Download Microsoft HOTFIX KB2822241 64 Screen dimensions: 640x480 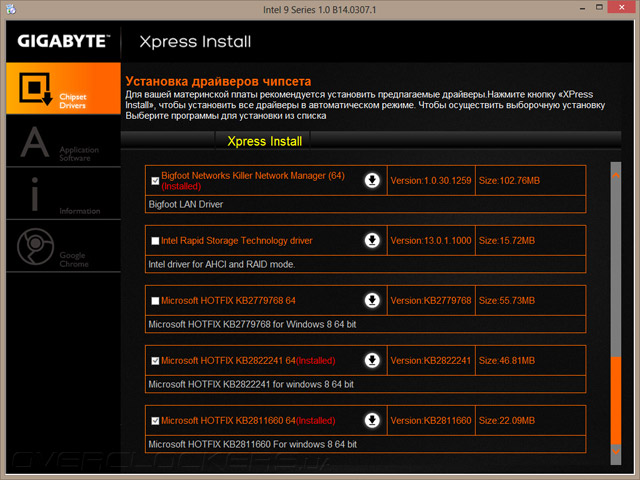point(372,360)
